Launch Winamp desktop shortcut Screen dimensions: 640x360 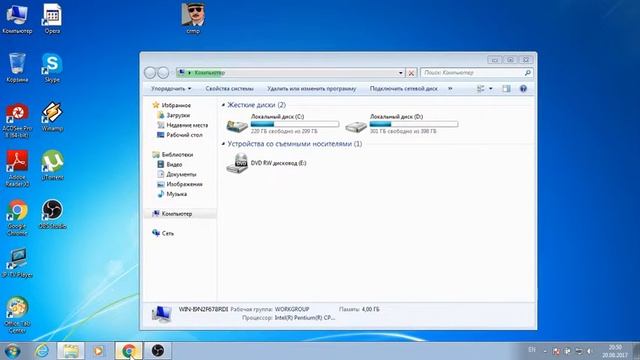click(52, 117)
